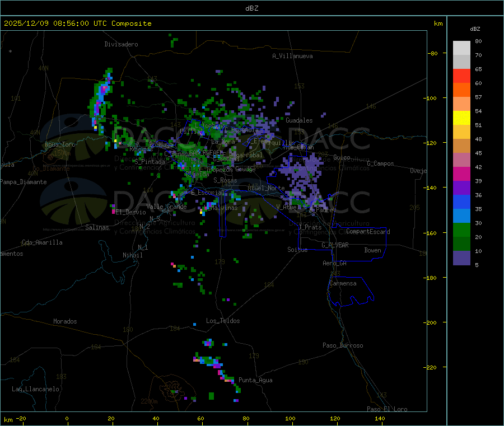Screen dimensions: 504x426
Task: Click the Paso_El_Loro map label
Action: [388, 409]
